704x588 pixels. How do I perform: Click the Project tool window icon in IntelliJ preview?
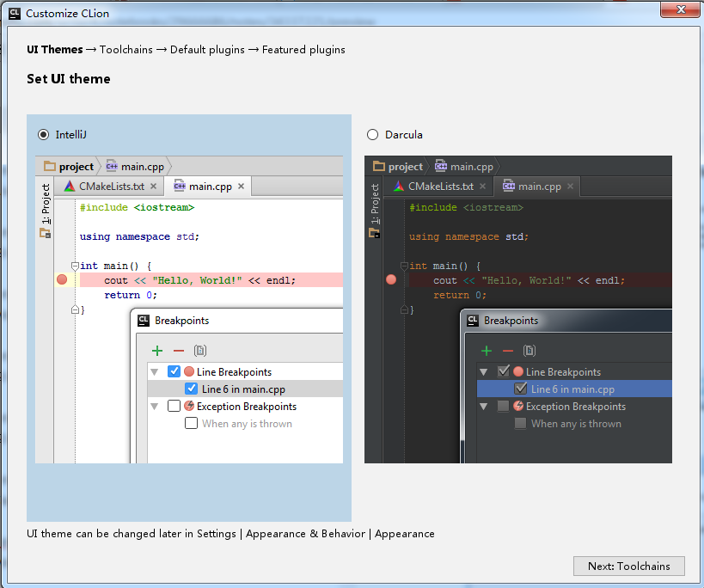(x=45, y=233)
